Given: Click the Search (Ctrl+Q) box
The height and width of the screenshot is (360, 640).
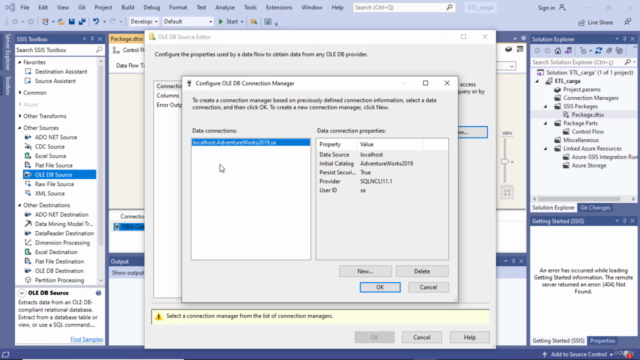Looking at the screenshot, I should click(403, 7).
